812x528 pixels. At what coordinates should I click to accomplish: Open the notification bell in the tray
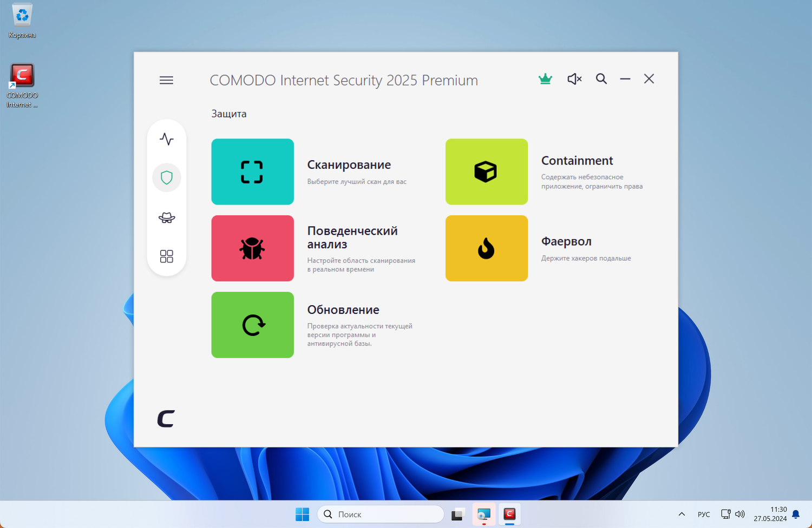(x=796, y=514)
